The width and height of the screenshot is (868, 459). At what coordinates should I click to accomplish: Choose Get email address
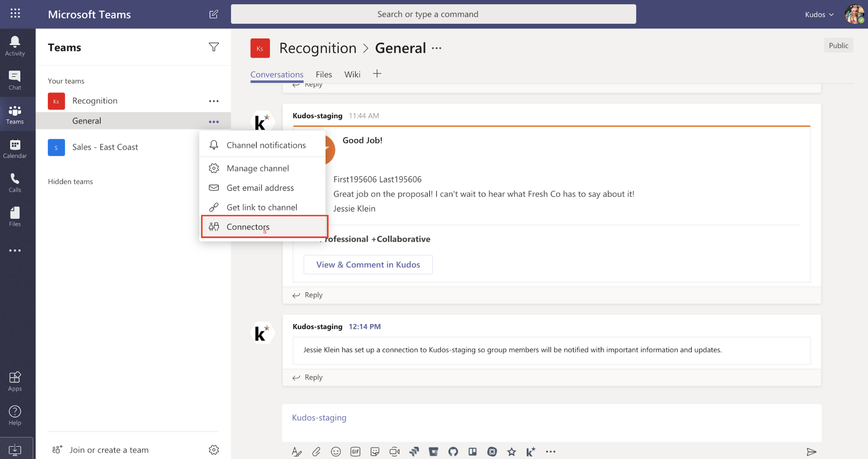[262, 188]
